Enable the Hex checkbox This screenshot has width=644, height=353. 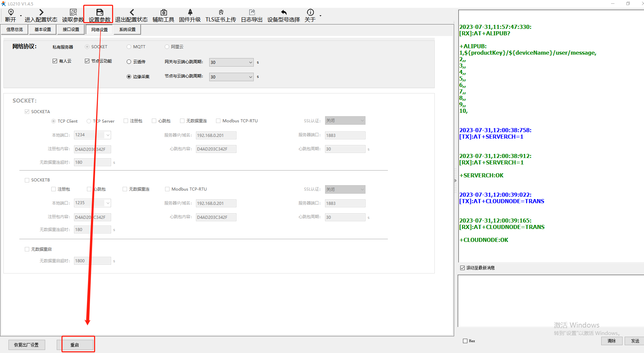click(465, 341)
